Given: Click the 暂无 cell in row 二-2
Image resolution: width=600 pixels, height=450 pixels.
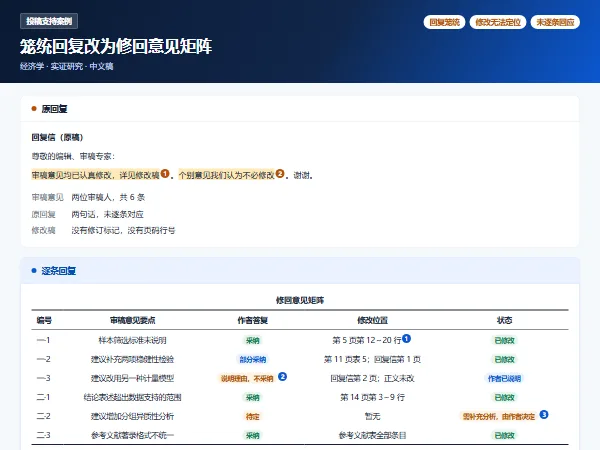Looking at the screenshot, I should (x=372, y=416).
